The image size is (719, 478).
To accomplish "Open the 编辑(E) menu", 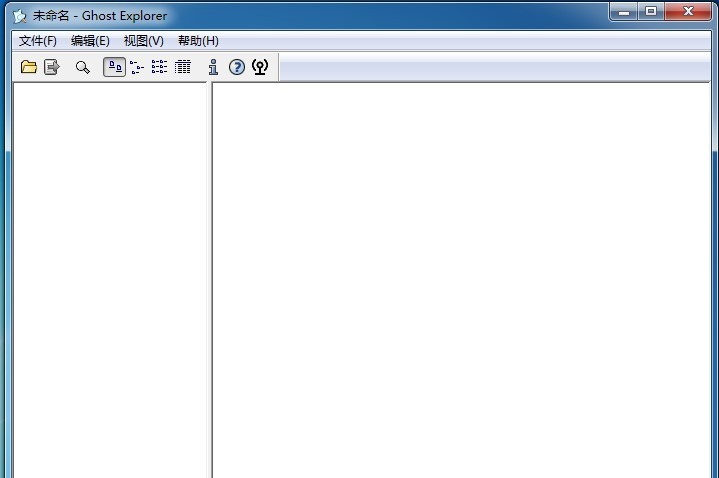I will click(90, 41).
